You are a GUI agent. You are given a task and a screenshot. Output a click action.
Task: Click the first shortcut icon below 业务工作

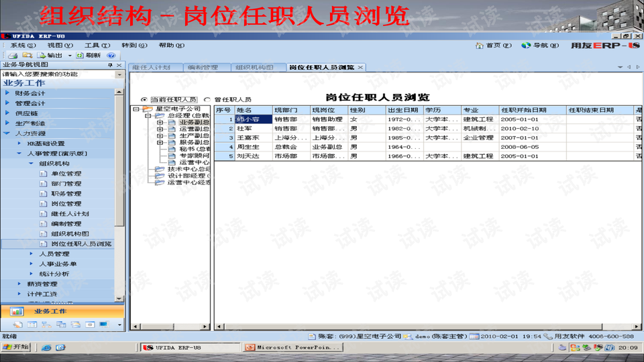pos(17,324)
